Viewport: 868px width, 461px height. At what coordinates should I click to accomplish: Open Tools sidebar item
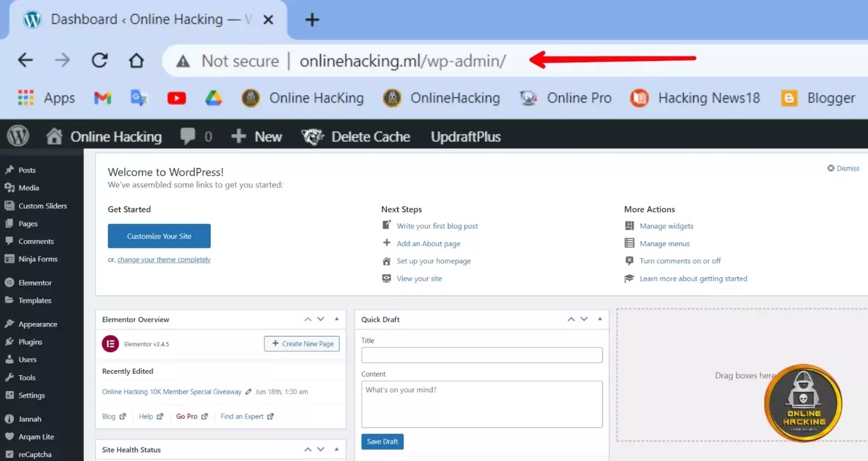27,378
